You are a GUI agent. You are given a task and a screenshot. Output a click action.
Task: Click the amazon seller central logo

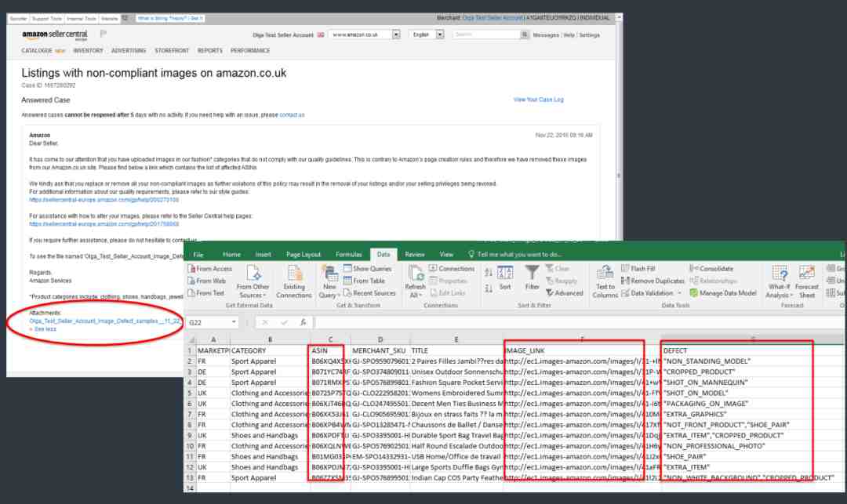coord(55,35)
